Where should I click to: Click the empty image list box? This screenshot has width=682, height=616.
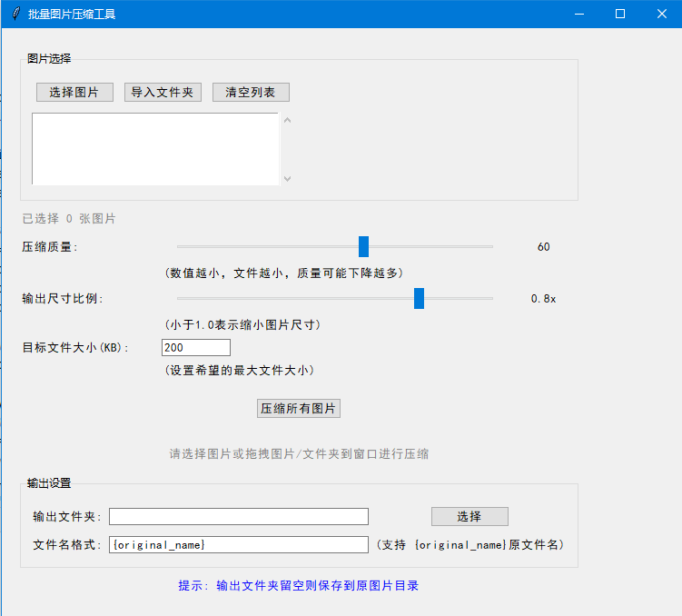point(155,149)
